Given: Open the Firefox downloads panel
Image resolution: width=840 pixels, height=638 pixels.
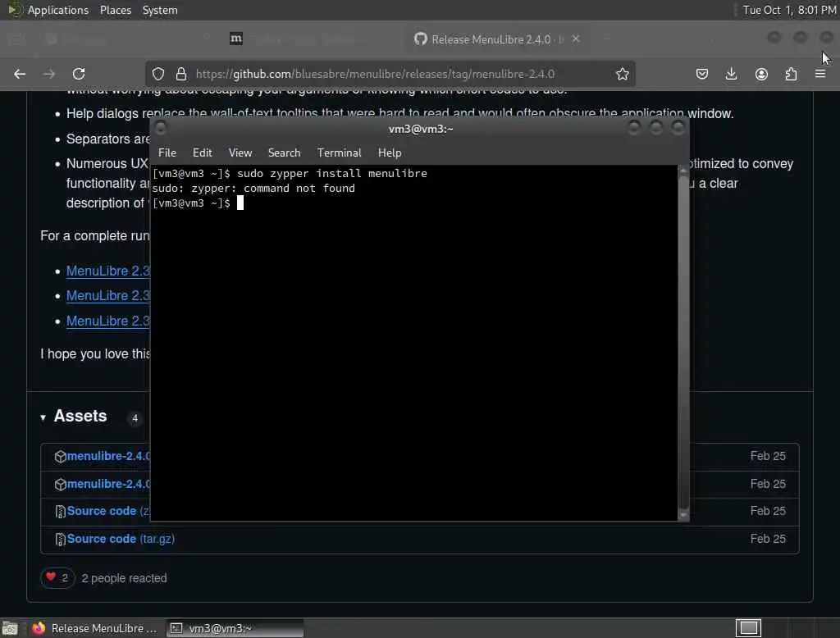Looking at the screenshot, I should tap(731, 74).
